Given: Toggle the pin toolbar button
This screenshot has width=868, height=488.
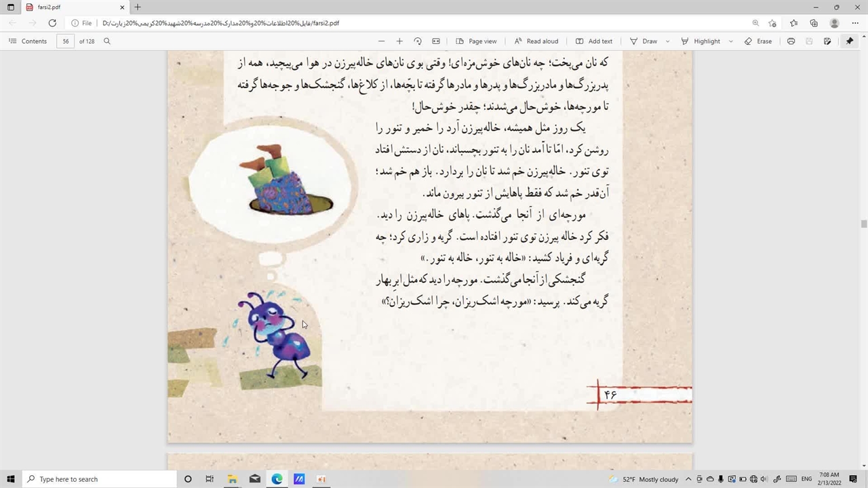Looking at the screenshot, I should tap(849, 41).
